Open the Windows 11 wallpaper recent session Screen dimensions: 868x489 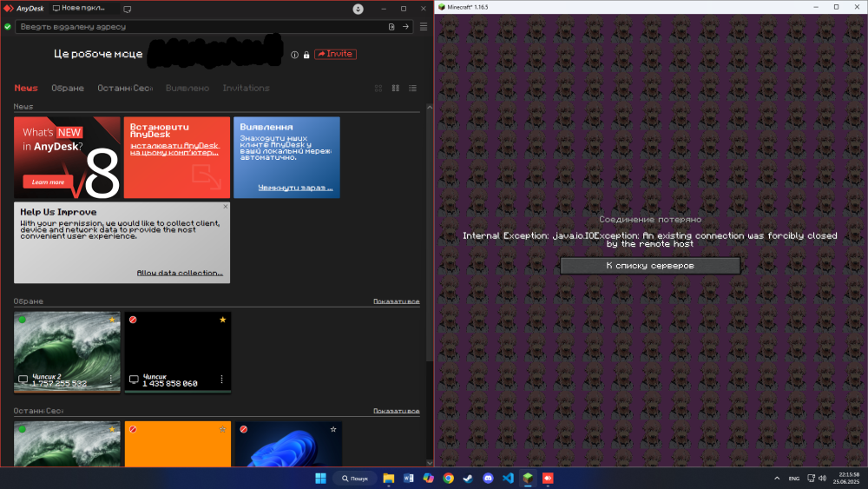point(288,444)
